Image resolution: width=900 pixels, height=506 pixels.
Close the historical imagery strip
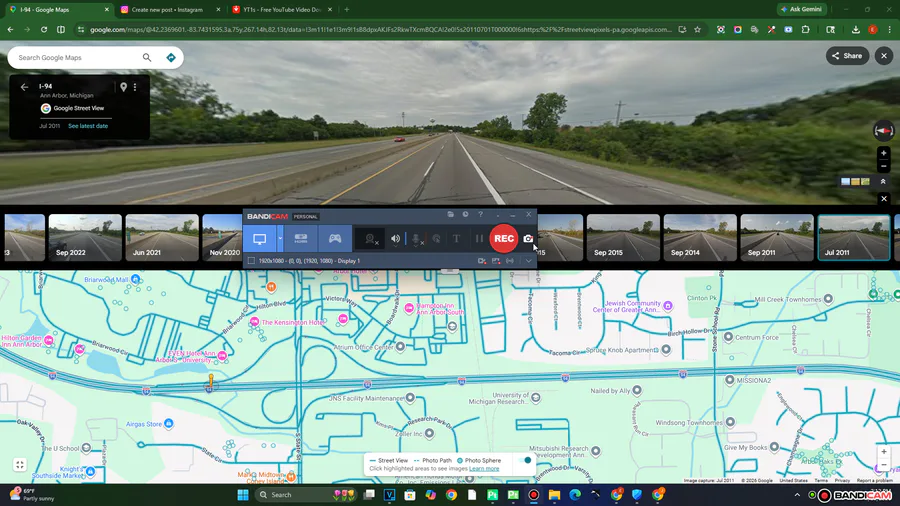coord(884,198)
